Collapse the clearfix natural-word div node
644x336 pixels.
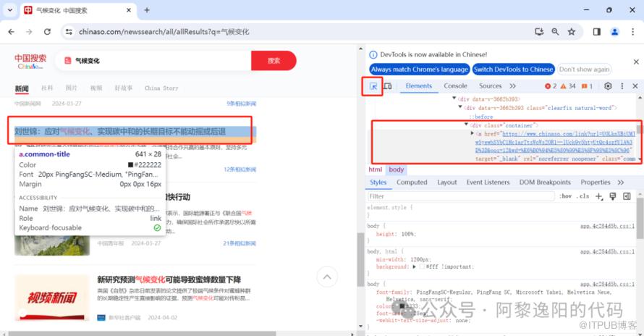[460, 107]
